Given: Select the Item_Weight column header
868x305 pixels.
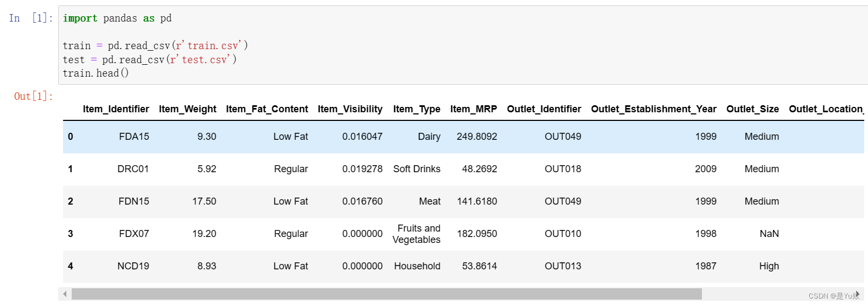Looking at the screenshot, I should [x=188, y=109].
